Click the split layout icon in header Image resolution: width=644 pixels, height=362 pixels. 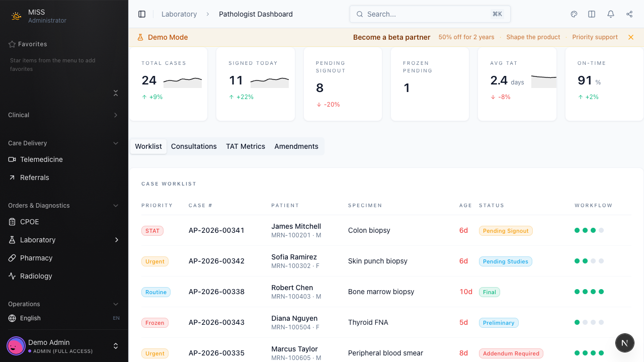(592, 14)
